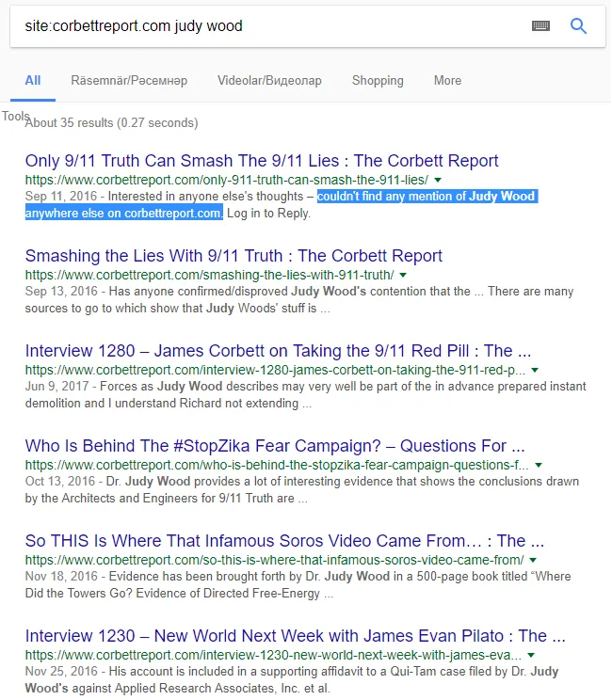Switch to Videolar/Видеолар tab
The height and width of the screenshot is (700, 612).
(269, 81)
